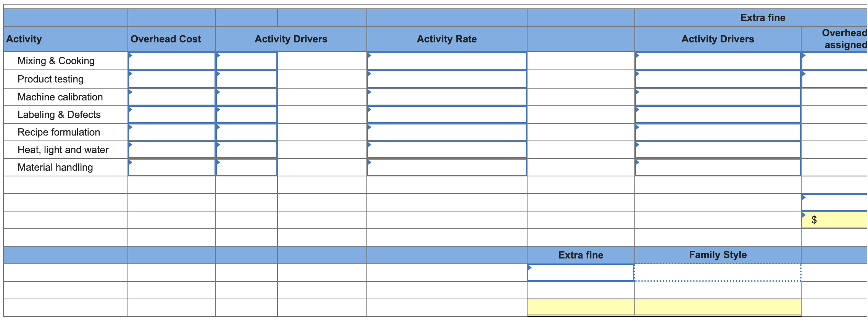868x323 pixels.
Task: Click the Machine calibration activity label
Action: [60, 97]
